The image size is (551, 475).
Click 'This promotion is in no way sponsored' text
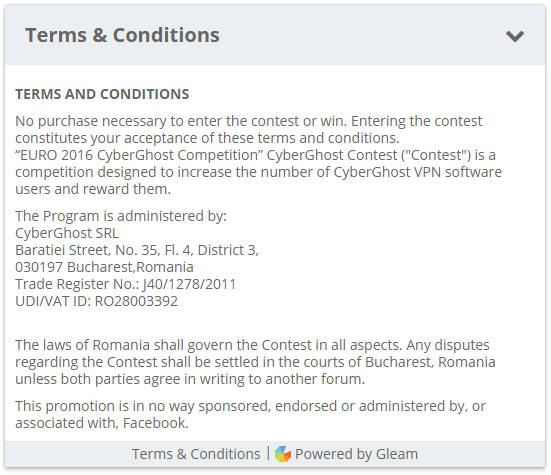[x=251, y=406]
